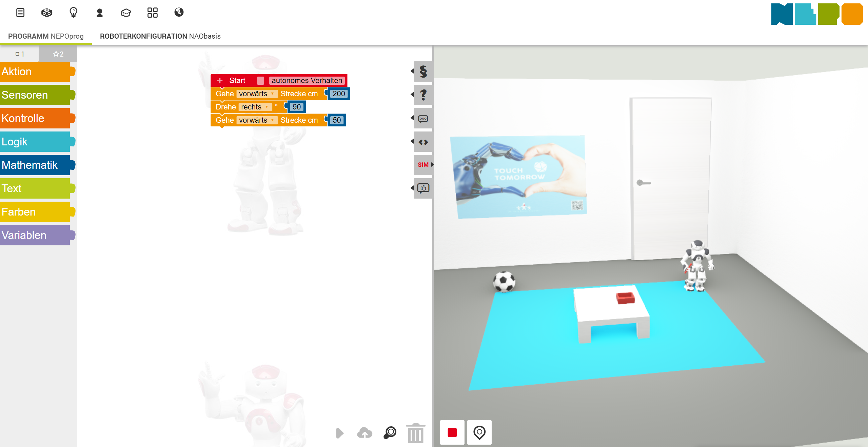Switch to beginner toolbox level 1

click(19, 54)
